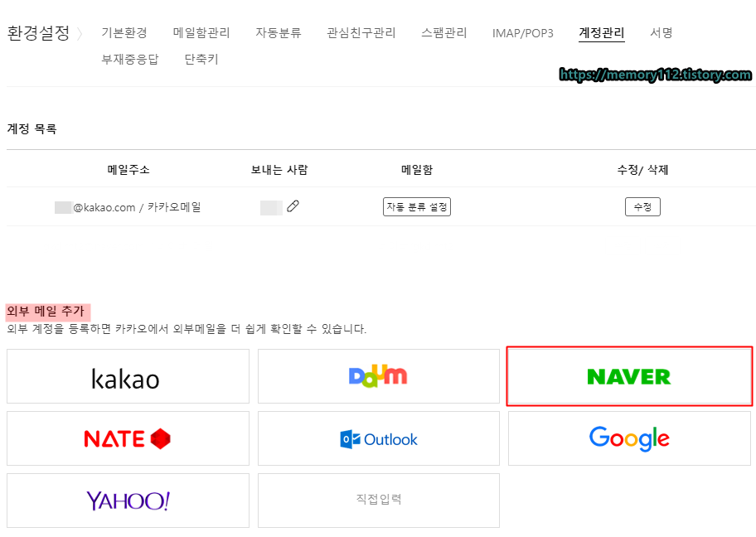756x537 pixels.
Task: Click the 보내는 사람 column header
Action: point(279,170)
